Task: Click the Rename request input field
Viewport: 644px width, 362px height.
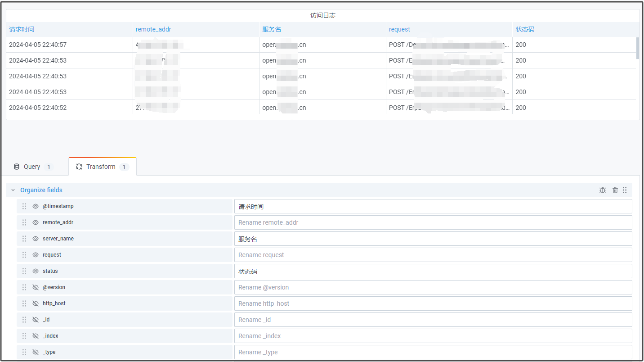Action: 433,255
